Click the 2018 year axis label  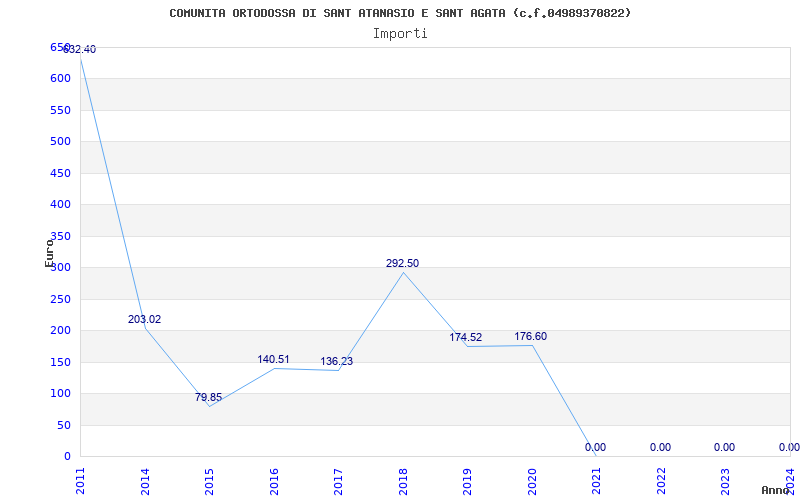[x=403, y=481]
